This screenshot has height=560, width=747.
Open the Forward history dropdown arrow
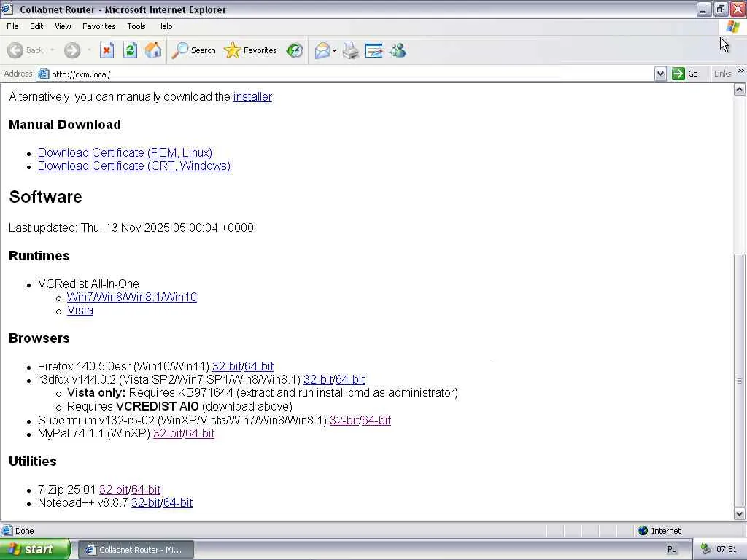(x=89, y=50)
